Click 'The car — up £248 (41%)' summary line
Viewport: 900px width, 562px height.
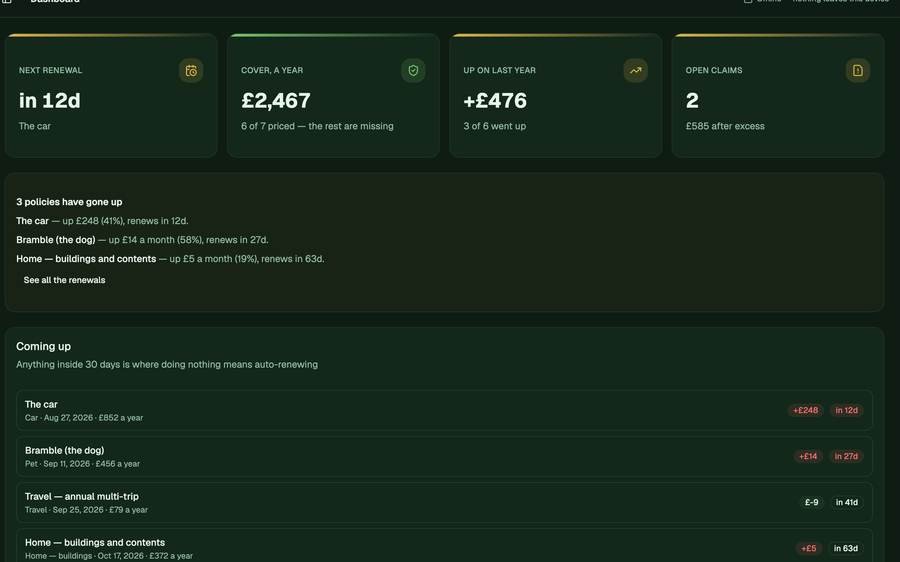[102, 221]
